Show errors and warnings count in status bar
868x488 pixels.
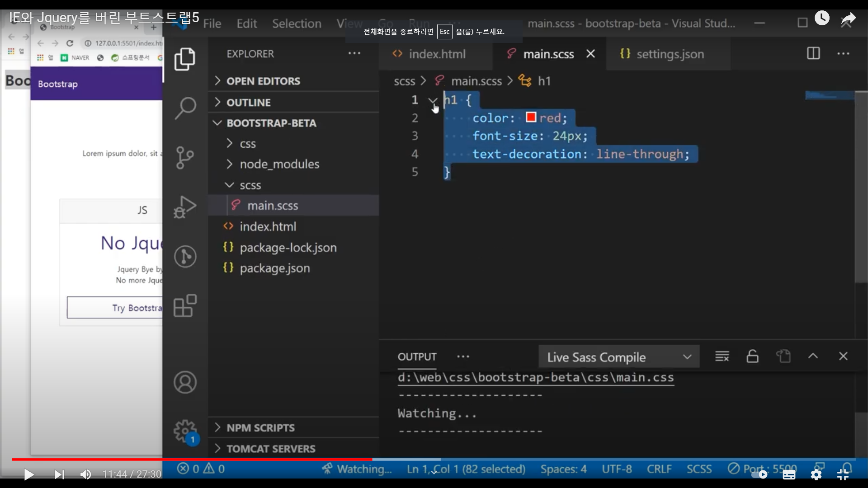[x=201, y=469]
